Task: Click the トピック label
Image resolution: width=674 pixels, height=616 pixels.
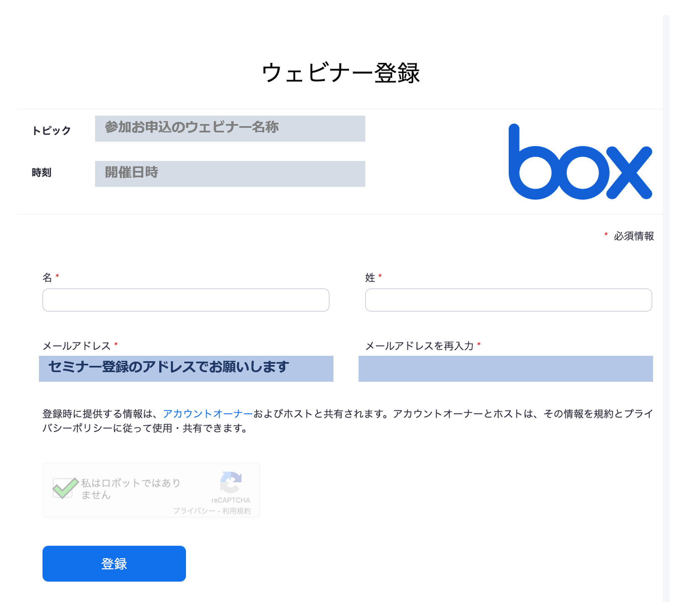Action: tap(52, 131)
